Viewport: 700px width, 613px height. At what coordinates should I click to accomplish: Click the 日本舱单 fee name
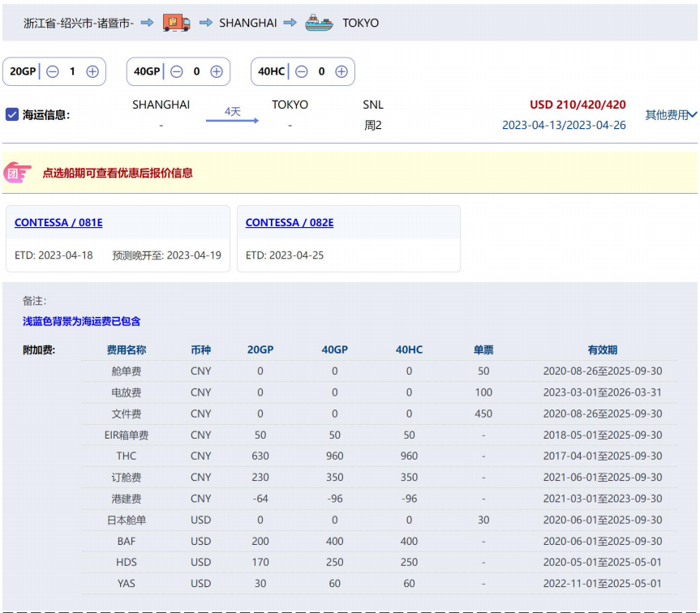[127, 521]
